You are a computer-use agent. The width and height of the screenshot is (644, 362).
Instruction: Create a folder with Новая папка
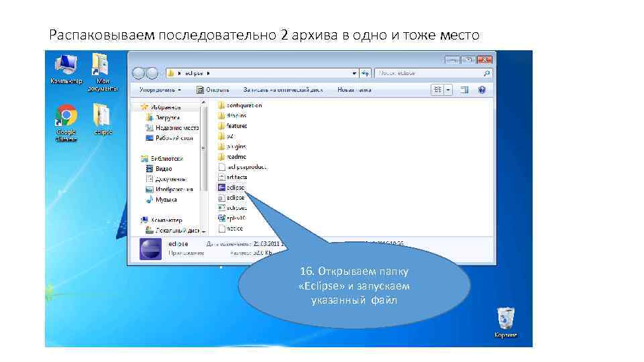pyautogui.click(x=354, y=90)
